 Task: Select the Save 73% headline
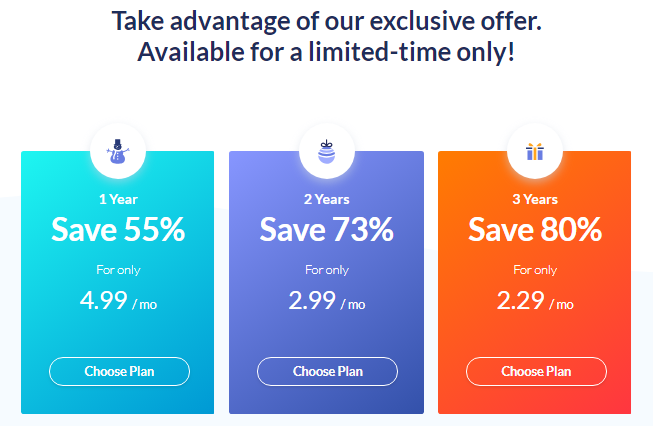pos(326,229)
